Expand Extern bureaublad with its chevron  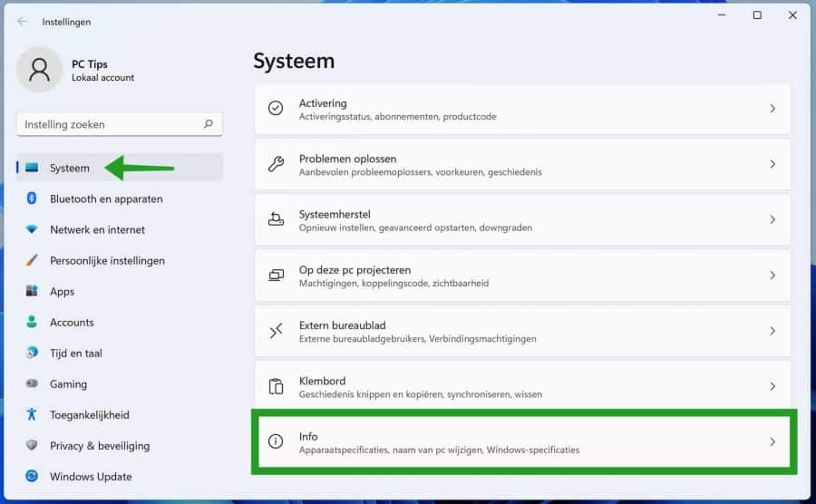[x=772, y=331]
